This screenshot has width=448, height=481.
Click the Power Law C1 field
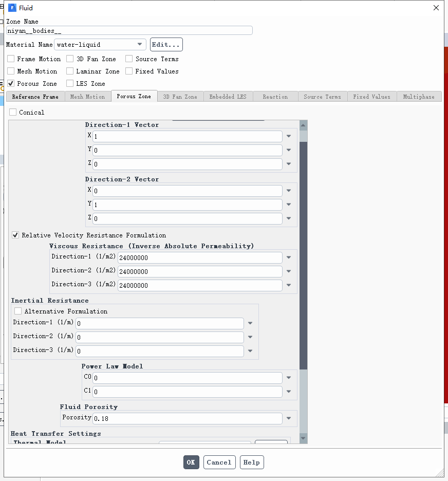click(188, 392)
